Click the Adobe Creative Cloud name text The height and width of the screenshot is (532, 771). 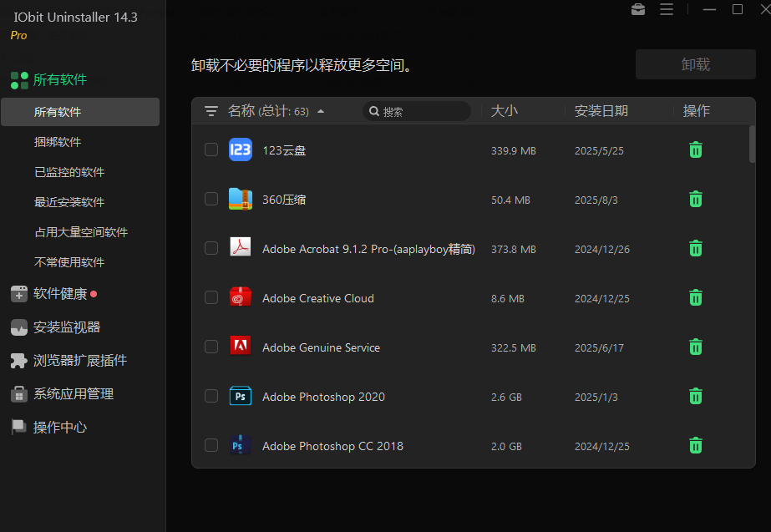318,298
